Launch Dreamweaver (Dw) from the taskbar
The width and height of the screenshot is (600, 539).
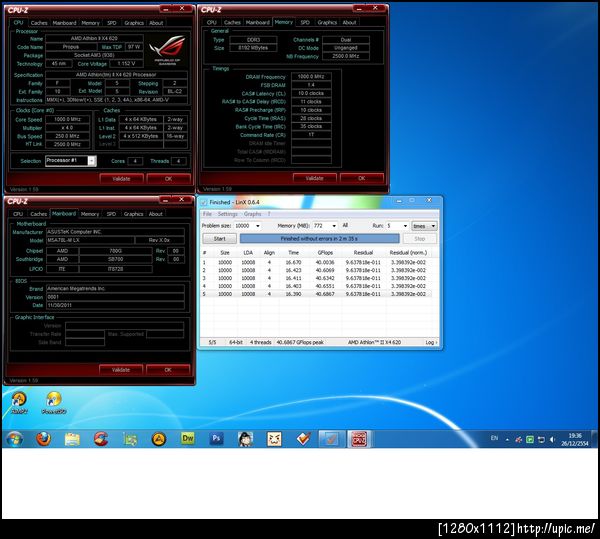coord(188,439)
